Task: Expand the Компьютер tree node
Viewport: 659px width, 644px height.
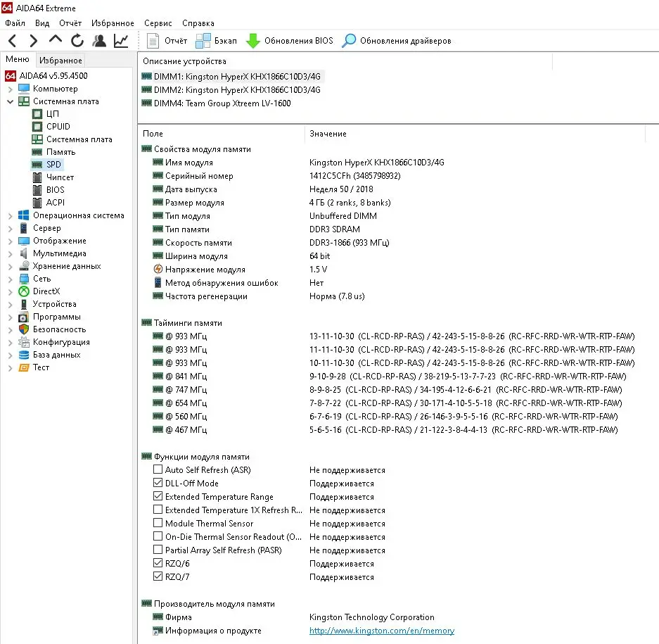Action: [10, 89]
